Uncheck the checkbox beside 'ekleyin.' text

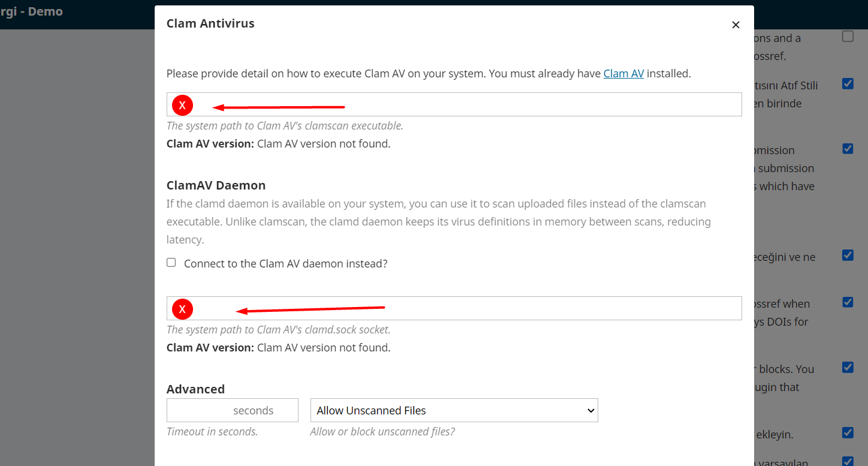point(848,432)
